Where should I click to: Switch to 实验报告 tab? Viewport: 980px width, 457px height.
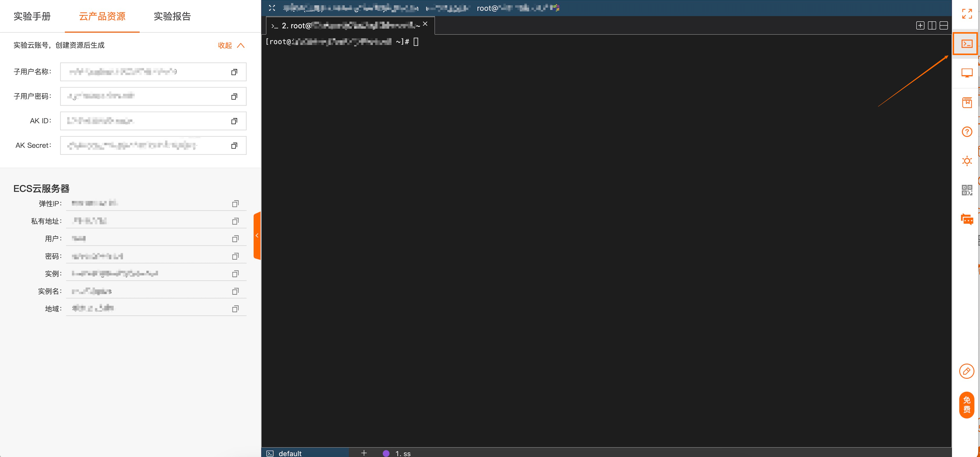click(172, 16)
